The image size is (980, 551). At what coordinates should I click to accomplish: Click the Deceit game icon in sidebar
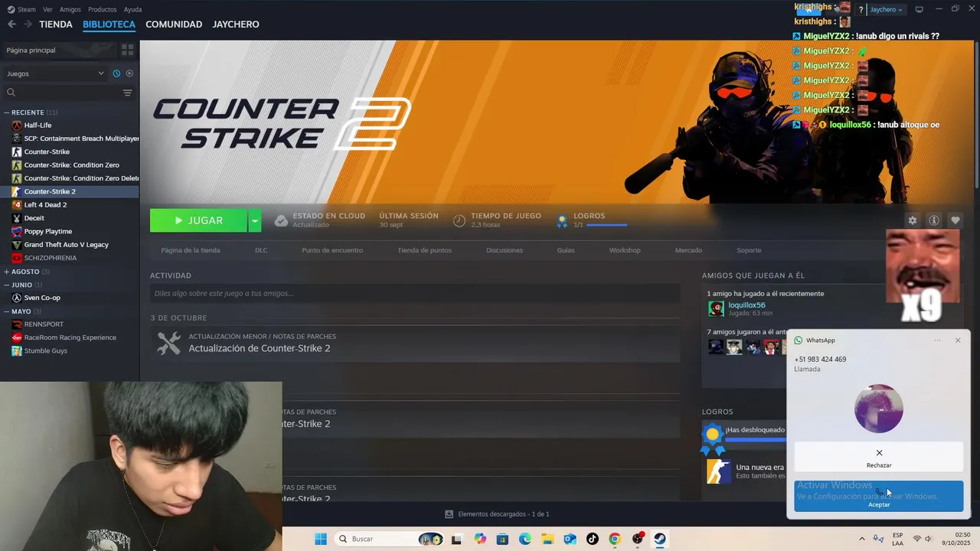click(x=17, y=218)
